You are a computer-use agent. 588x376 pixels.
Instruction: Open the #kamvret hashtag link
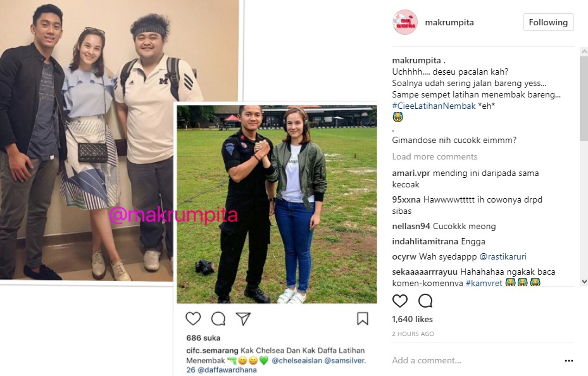(484, 283)
